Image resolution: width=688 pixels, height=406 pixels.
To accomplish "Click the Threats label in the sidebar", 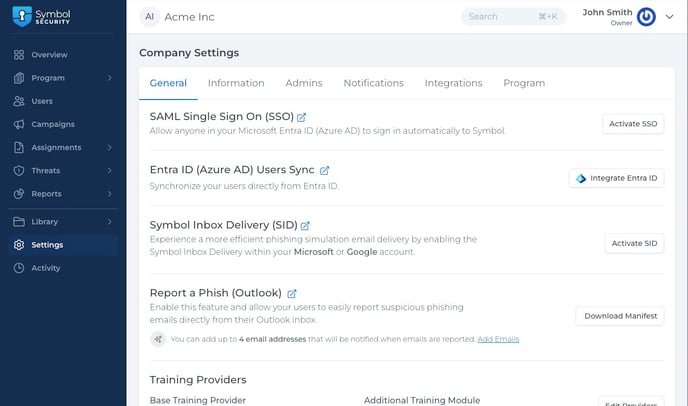I will coord(46,171).
